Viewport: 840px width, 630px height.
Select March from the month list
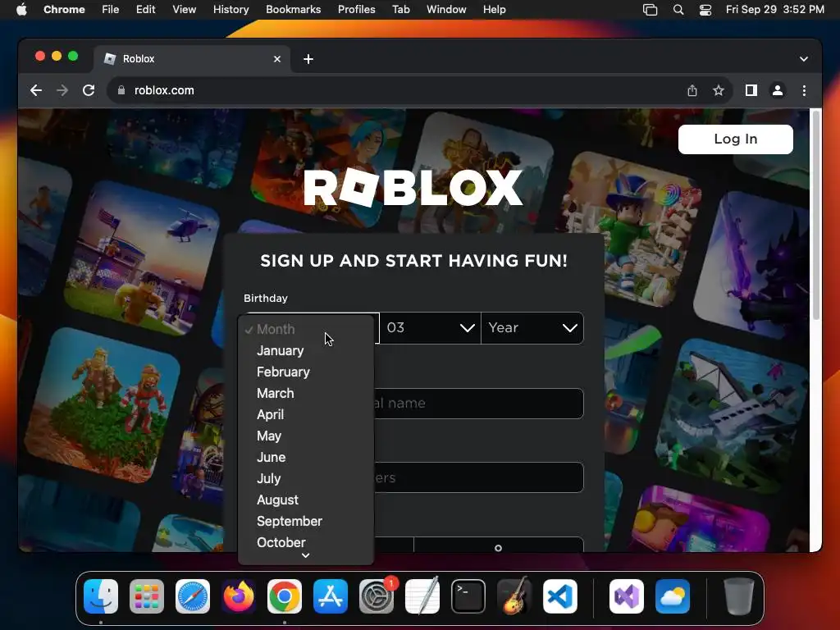(x=306, y=393)
